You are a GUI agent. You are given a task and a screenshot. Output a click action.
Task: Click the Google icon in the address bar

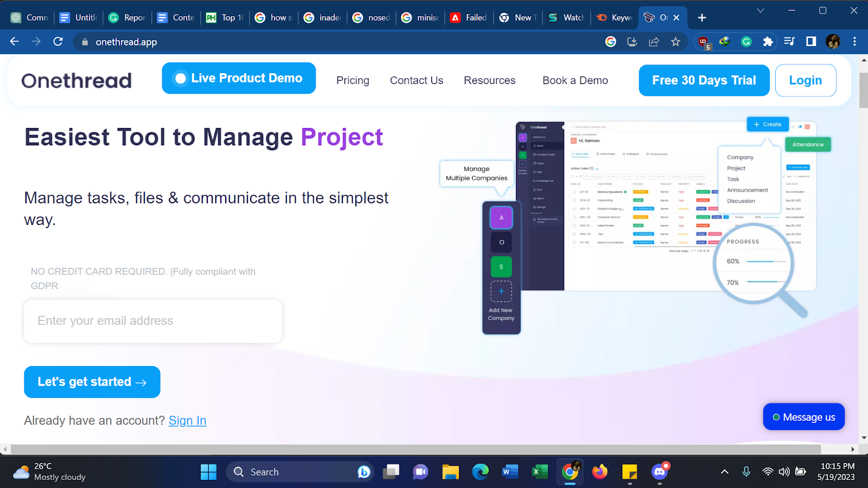coord(611,42)
